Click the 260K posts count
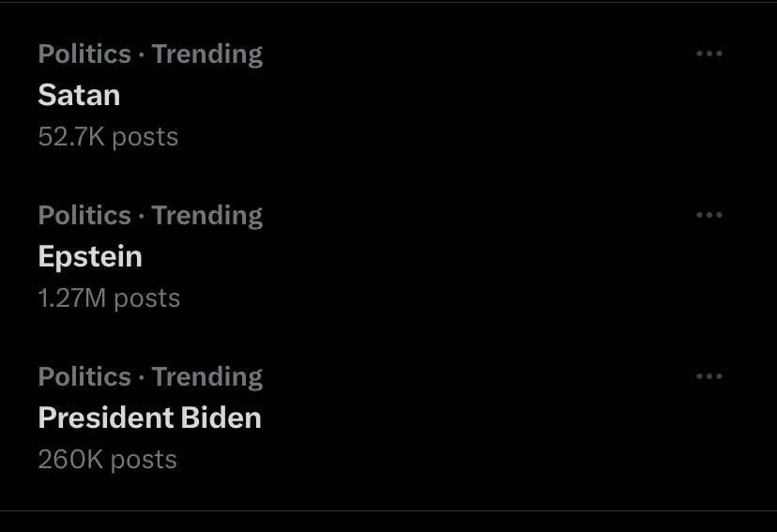The image size is (777, 532). coord(107,460)
